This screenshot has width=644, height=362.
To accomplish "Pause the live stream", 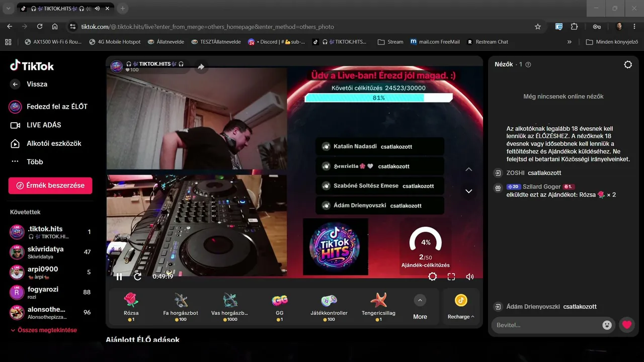I will (x=119, y=277).
